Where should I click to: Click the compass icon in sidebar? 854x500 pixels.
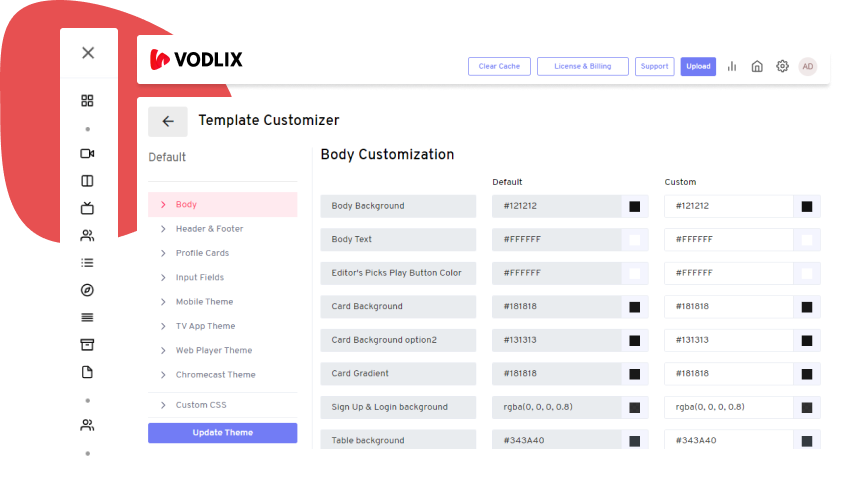pyautogui.click(x=87, y=290)
